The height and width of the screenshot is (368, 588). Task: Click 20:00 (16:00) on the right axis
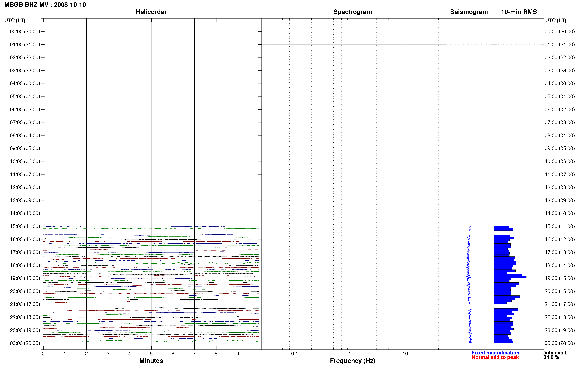(560, 291)
